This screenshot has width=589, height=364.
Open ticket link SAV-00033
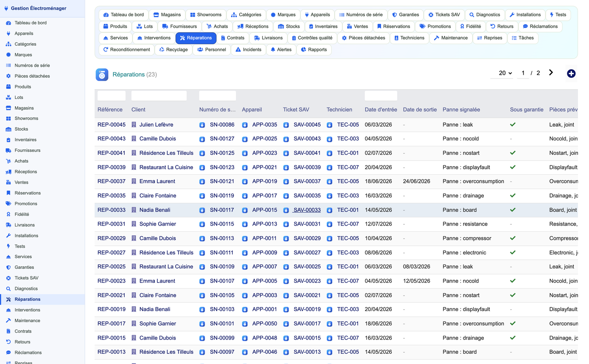(x=307, y=210)
